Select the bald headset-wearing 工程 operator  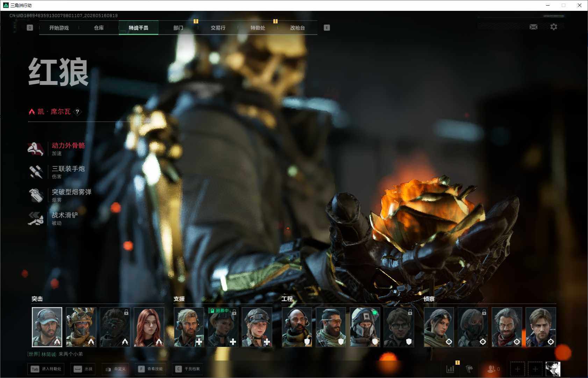point(297,327)
